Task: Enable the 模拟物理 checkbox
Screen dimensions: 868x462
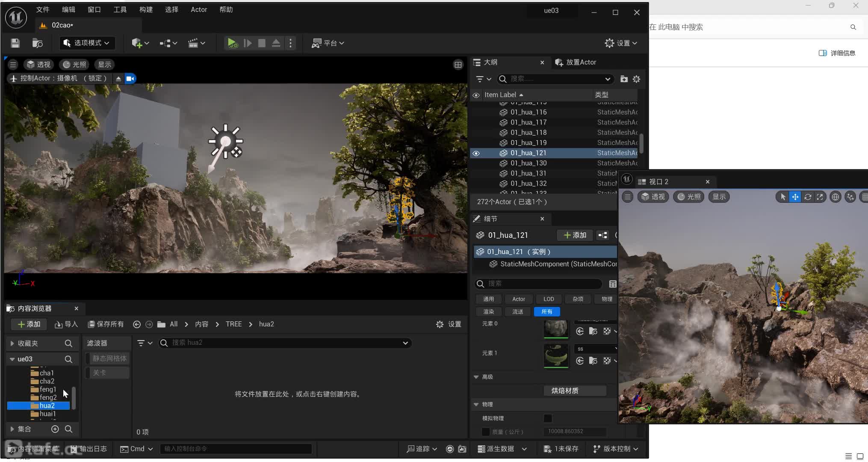Action: click(x=548, y=418)
